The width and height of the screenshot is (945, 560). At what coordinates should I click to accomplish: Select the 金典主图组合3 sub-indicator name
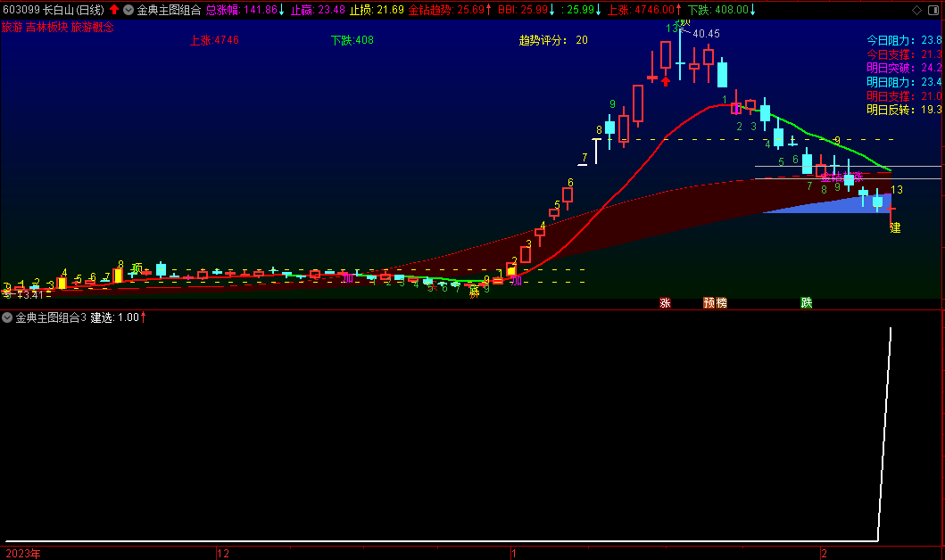point(51,317)
